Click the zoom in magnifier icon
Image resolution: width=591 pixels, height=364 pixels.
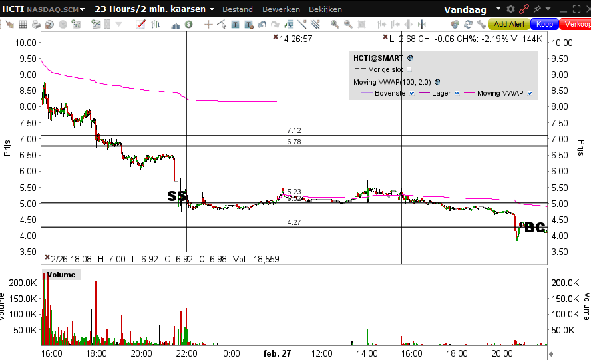pyautogui.click(x=335, y=25)
